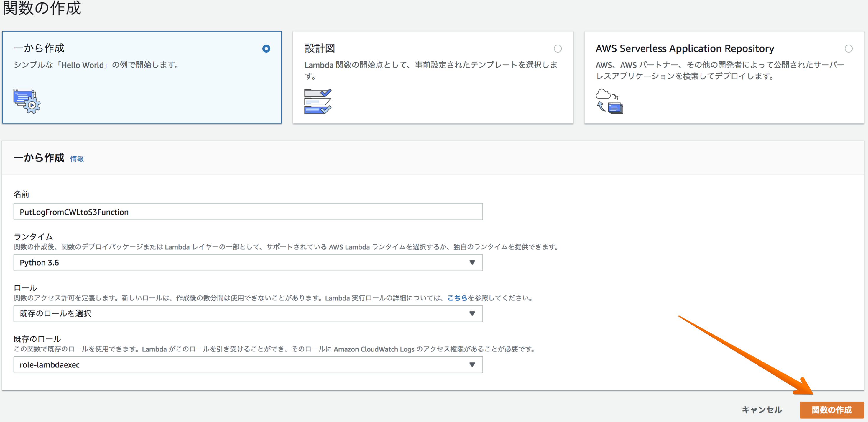Click the 一から作成 gear window icon
The image size is (868, 422).
[27, 101]
